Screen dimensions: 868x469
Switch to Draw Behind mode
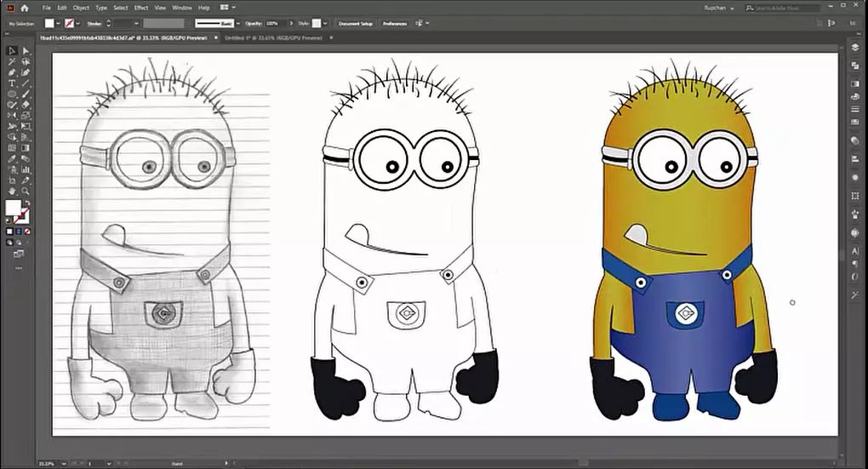[18, 242]
